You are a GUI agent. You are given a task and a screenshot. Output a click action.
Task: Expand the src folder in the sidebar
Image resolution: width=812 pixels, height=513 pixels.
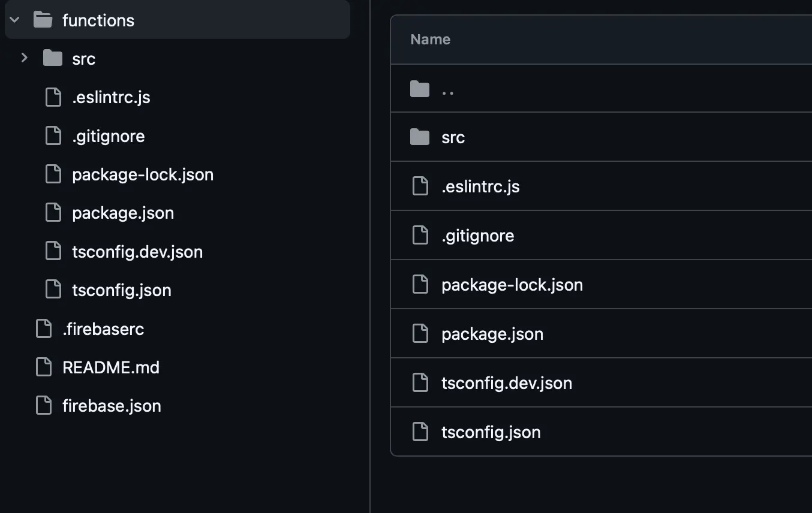23,58
